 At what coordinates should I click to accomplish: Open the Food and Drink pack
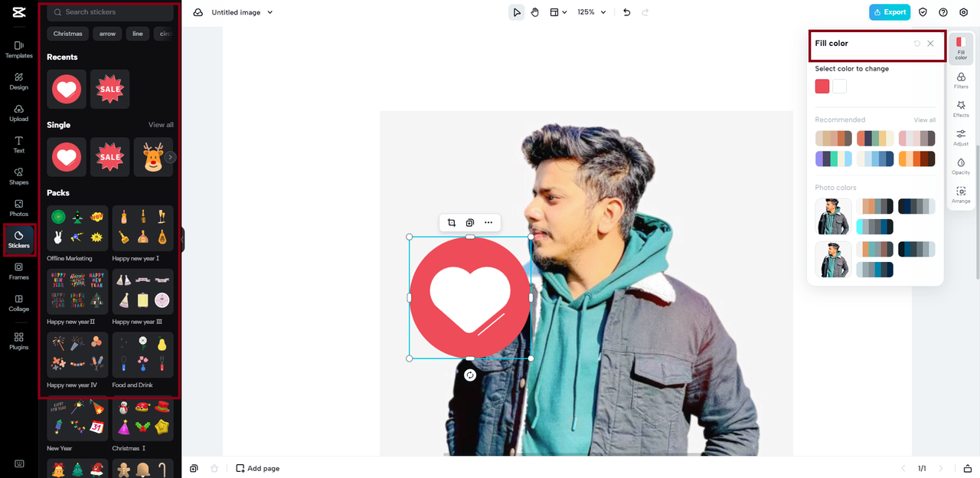(142, 355)
